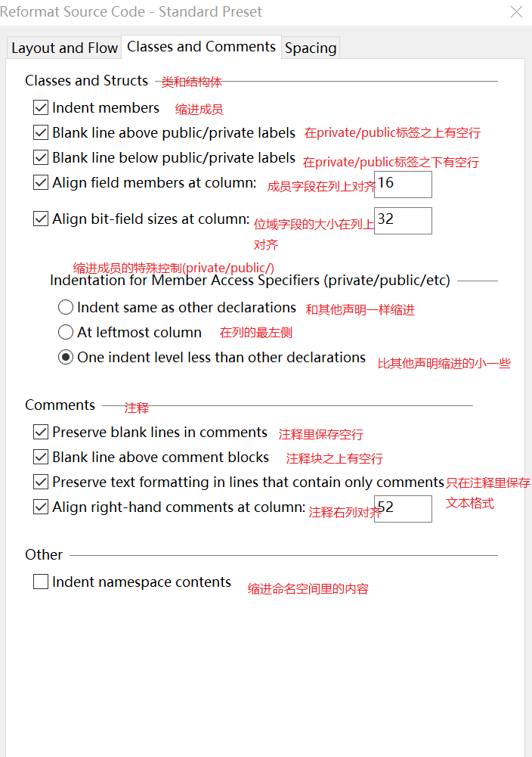Toggle Blank line above public/private labels
The width and height of the screenshot is (532, 757).
click(x=41, y=133)
